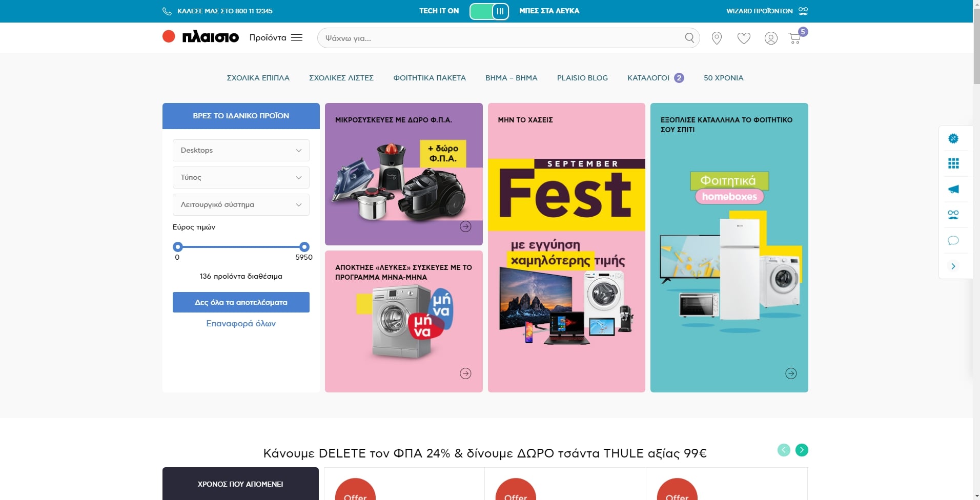Click the price range slider track
The width and height of the screenshot is (980, 500).
coord(241,247)
